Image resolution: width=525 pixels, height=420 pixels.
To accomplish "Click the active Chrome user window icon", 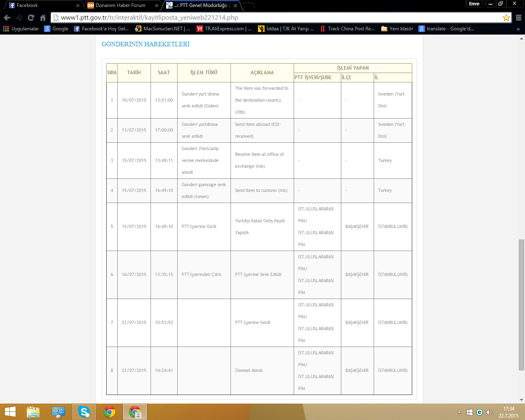I will click(x=135, y=412).
